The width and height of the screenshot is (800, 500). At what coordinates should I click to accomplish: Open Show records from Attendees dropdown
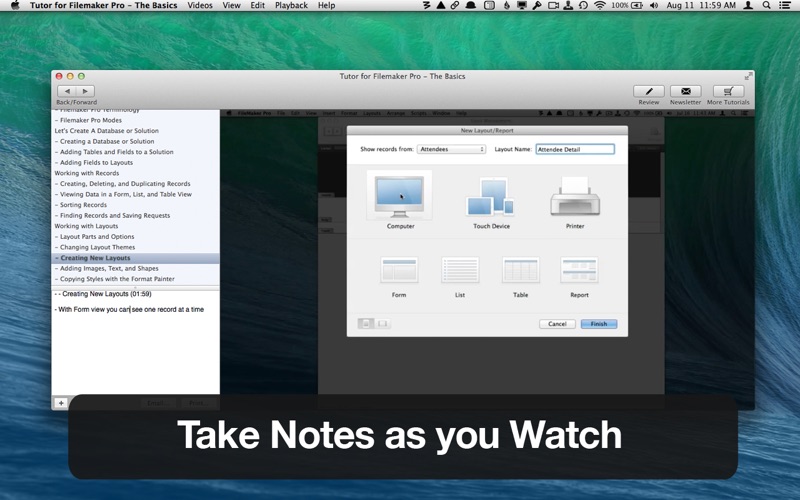tap(451, 149)
